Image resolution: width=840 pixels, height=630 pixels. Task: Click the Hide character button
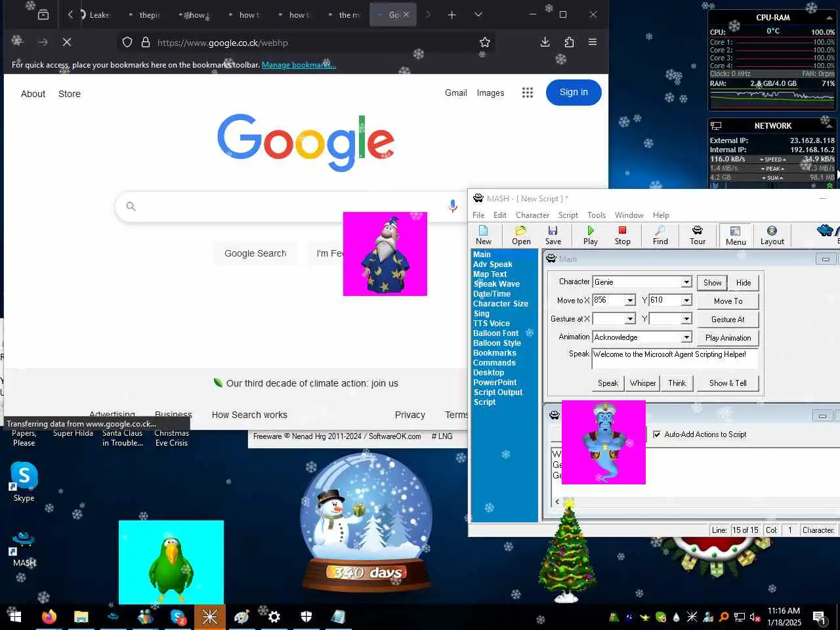coord(744,283)
